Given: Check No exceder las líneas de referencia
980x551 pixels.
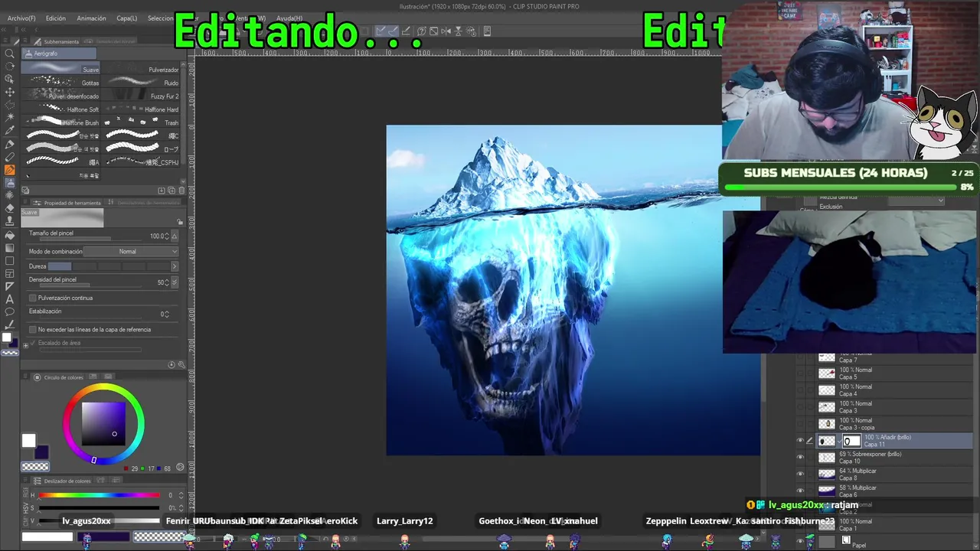Looking at the screenshot, I should [33, 330].
